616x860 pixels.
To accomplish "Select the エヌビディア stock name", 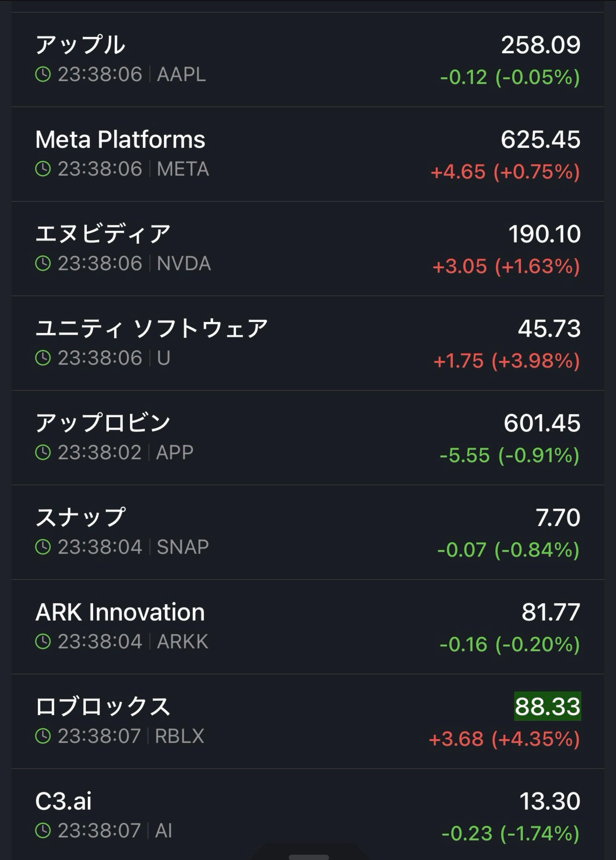I will [103, 234].
